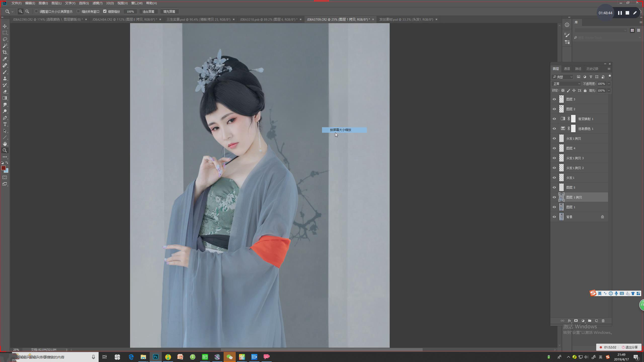Click the 100% zoom button
644x362 pixels.
[x=130, y=12]
